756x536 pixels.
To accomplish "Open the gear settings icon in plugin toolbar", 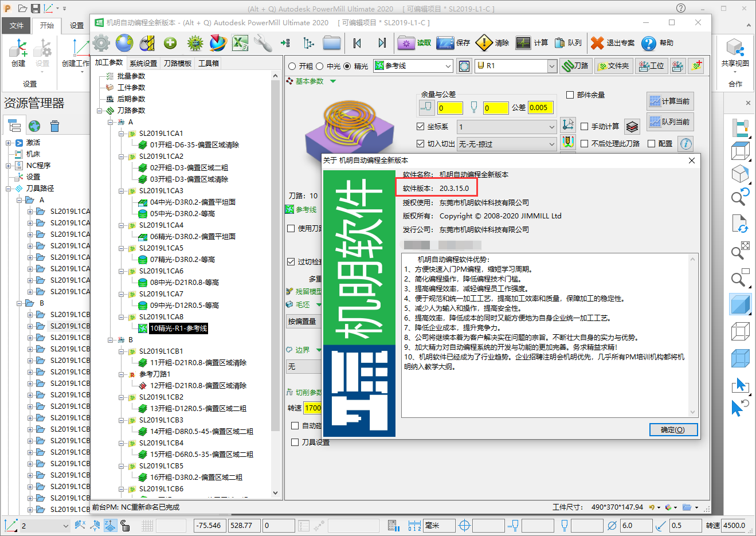I will click(101, 43).
